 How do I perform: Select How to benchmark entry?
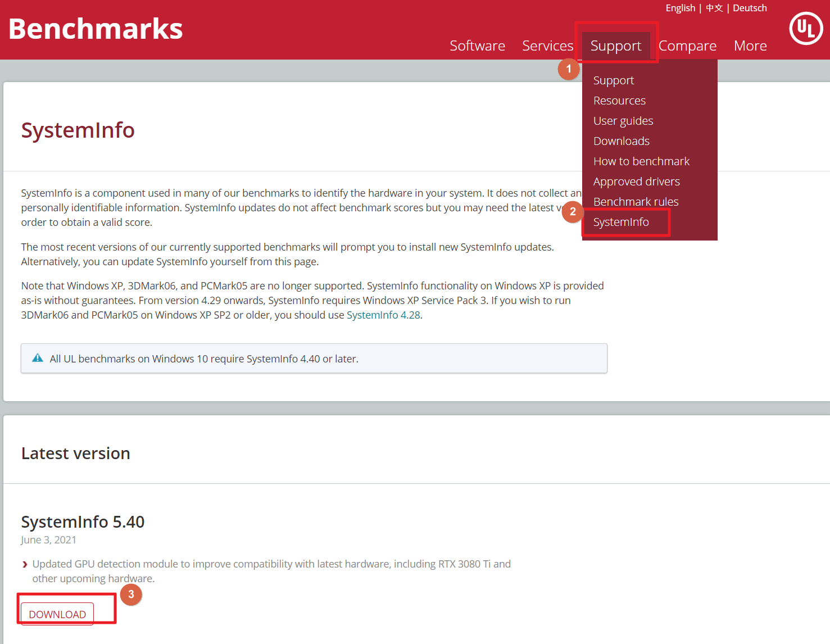[x=641, y=161]
